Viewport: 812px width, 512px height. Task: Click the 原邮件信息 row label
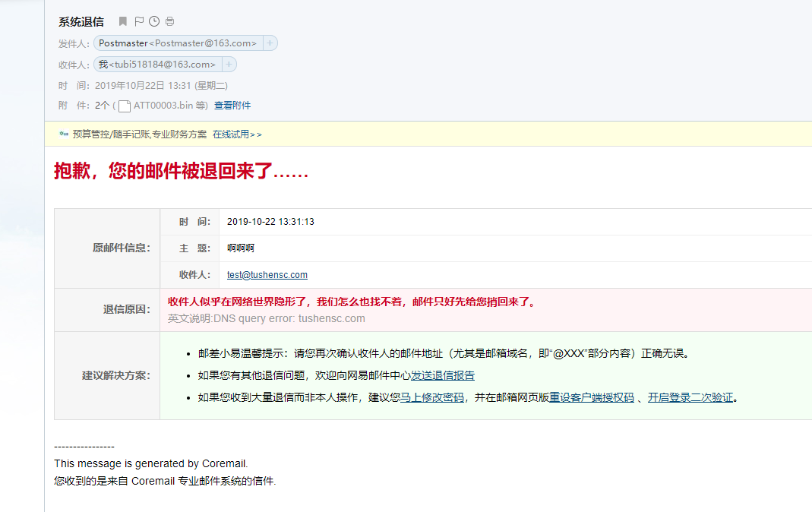tap(122, 248)
